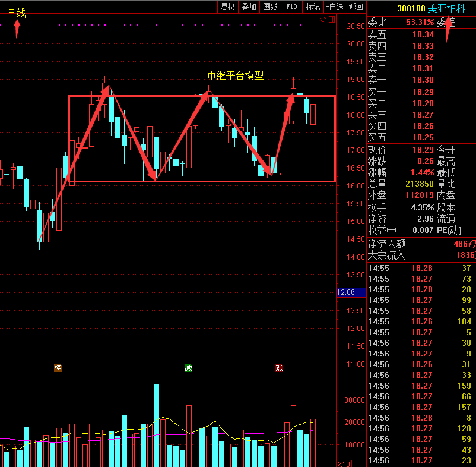Click the first trade row, volume 37

tap(421, 268)
